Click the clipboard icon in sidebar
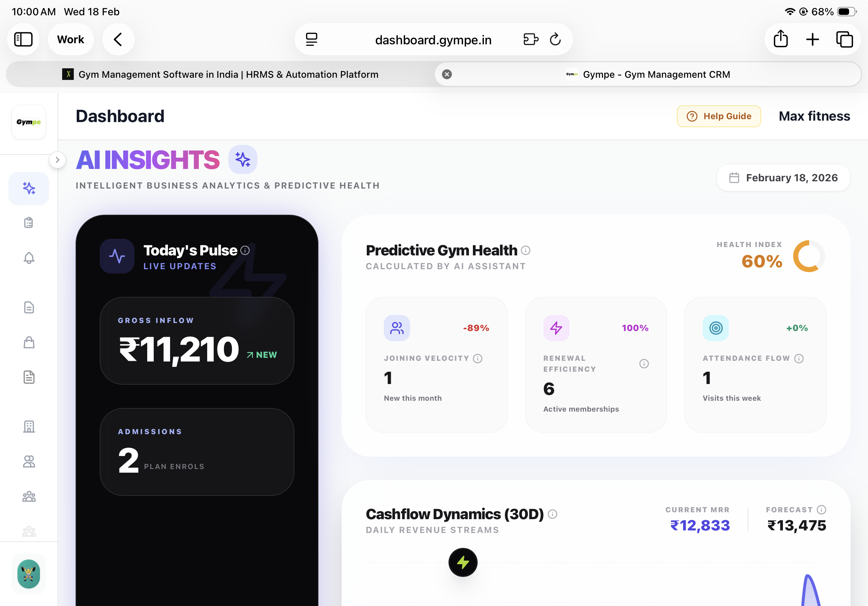 [29, 223]
